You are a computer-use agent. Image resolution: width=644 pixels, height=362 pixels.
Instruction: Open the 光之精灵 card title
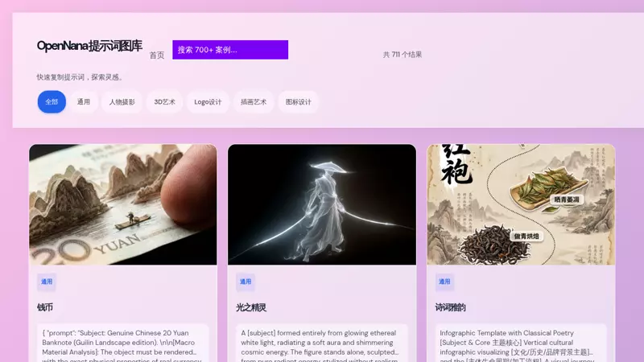coord(251,307)
